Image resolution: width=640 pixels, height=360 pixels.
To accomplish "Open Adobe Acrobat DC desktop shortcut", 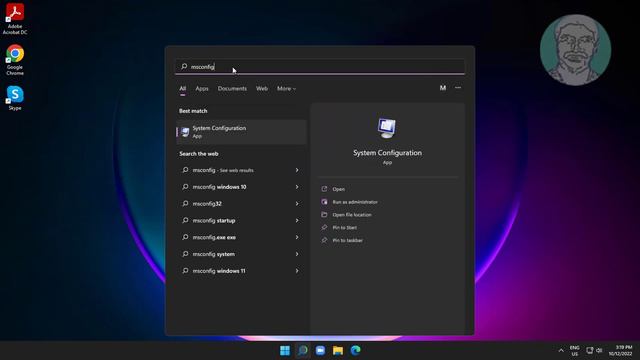I will [x=15, y=19].
